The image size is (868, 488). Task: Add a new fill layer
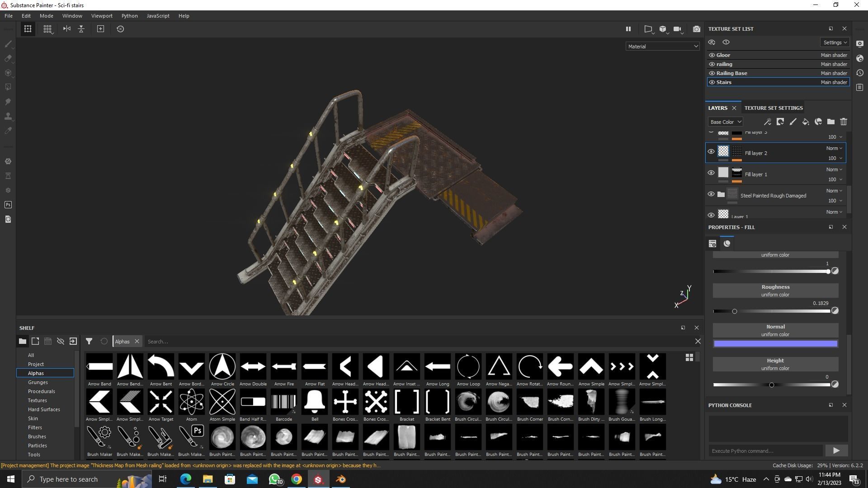[x=806, y=122]
